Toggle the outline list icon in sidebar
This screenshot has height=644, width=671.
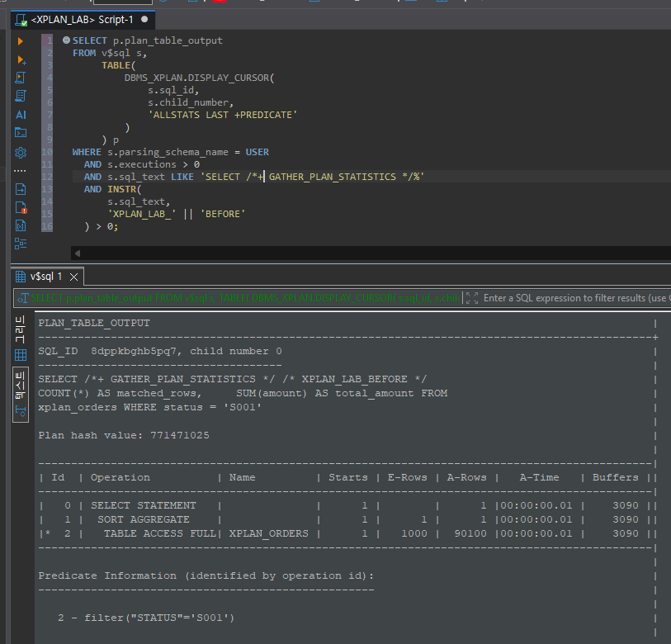click(x=21, y=244)
